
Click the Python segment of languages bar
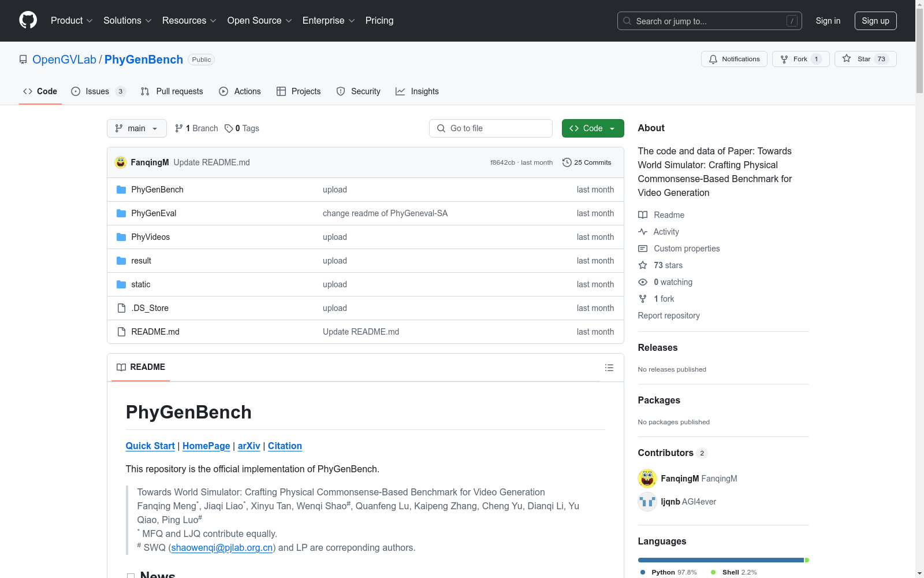point(721,560)
